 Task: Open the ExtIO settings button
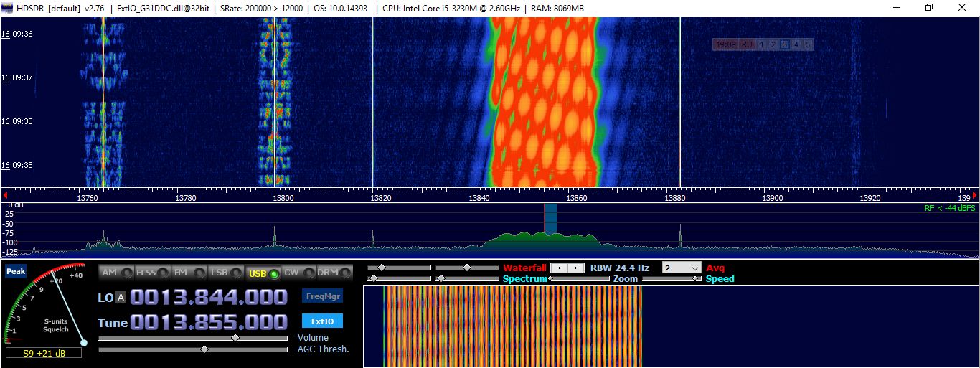click(x=322, y=321)
